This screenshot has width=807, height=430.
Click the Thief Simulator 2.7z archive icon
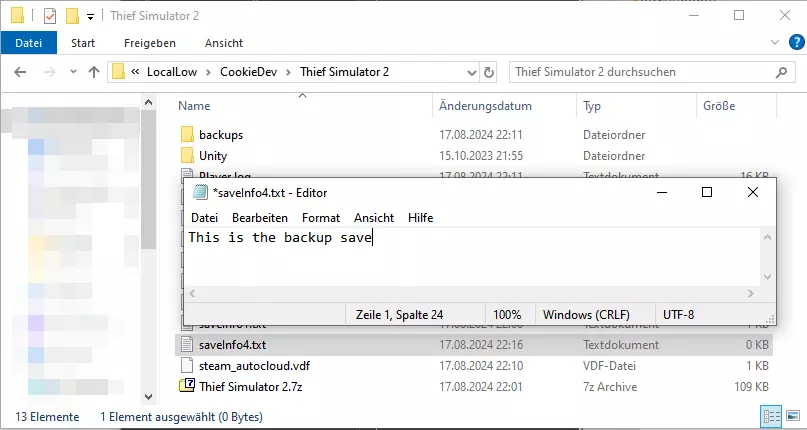tap(187, 386)
